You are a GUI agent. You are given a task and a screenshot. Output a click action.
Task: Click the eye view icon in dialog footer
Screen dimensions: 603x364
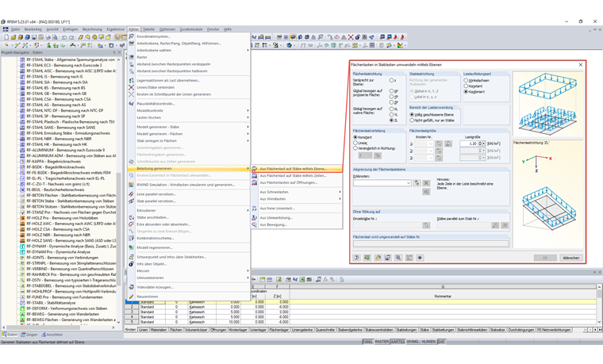click(x=420, y=258)
